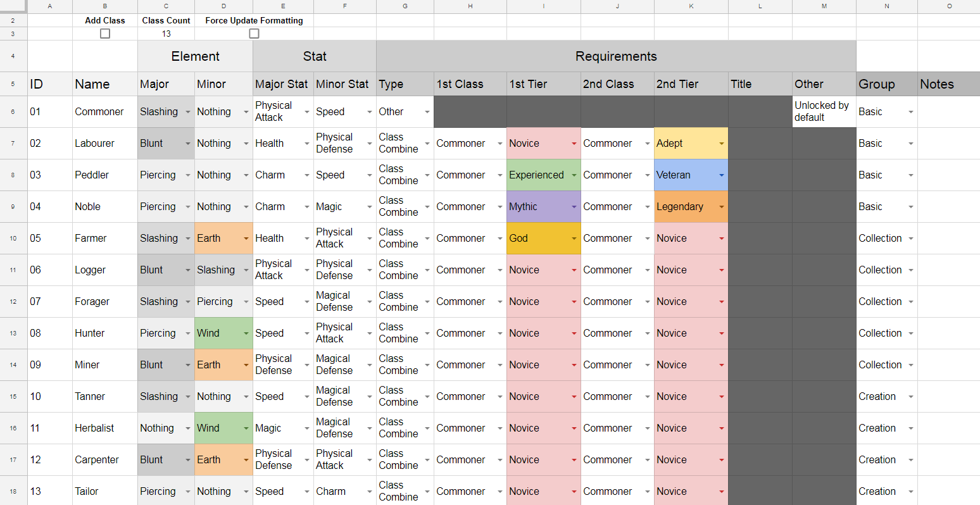Click the Unlocked by default cell

[x=823, y=112]
